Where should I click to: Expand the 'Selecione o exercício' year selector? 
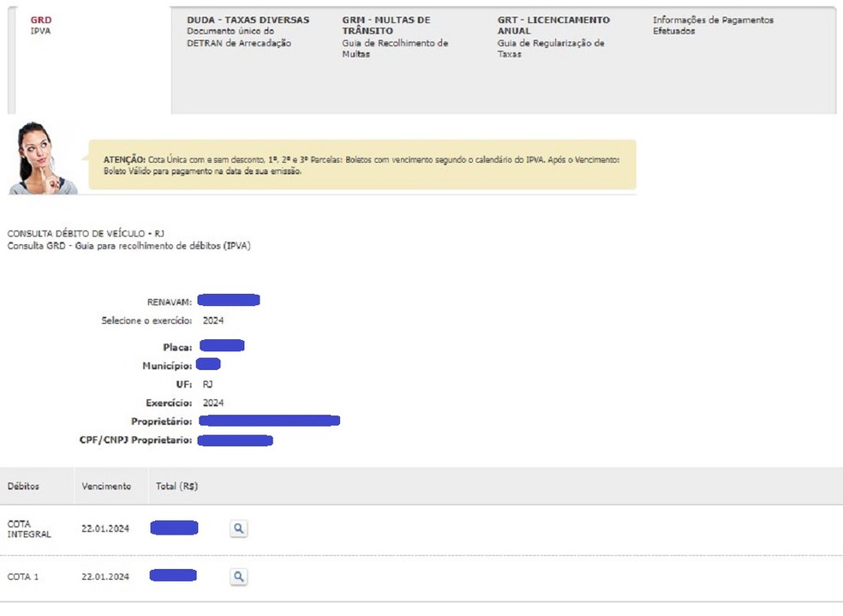point(213,320)
